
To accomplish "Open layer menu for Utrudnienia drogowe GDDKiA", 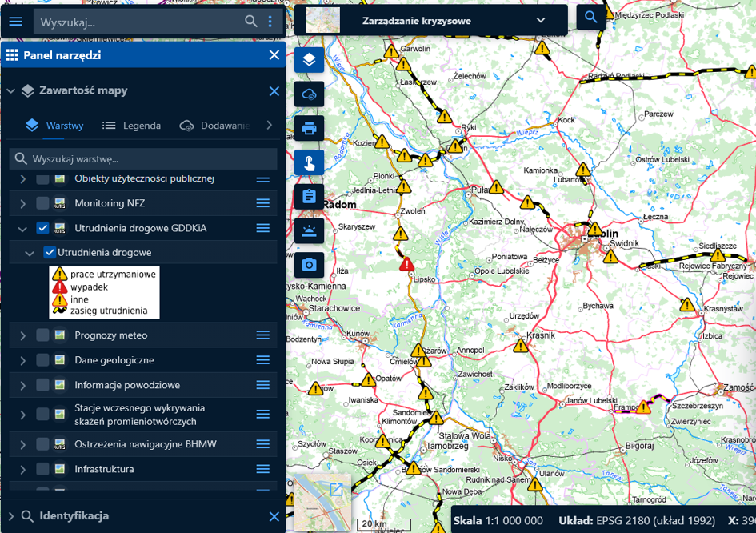I will pos(262,228).
